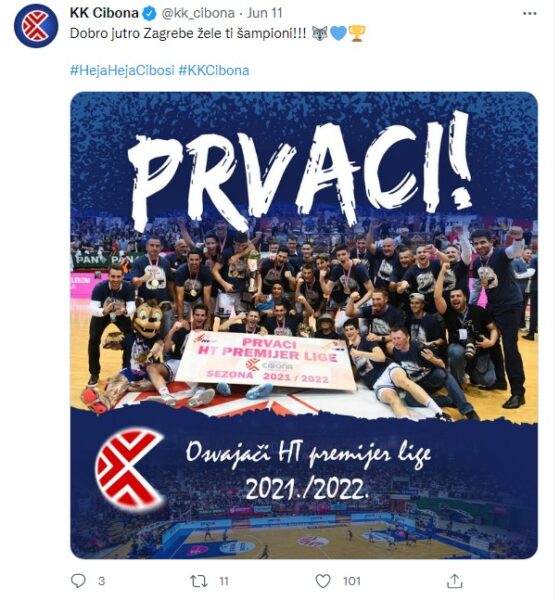
Task: Open the #KKCibona hashtag link
Action: [x=214, y=70]
